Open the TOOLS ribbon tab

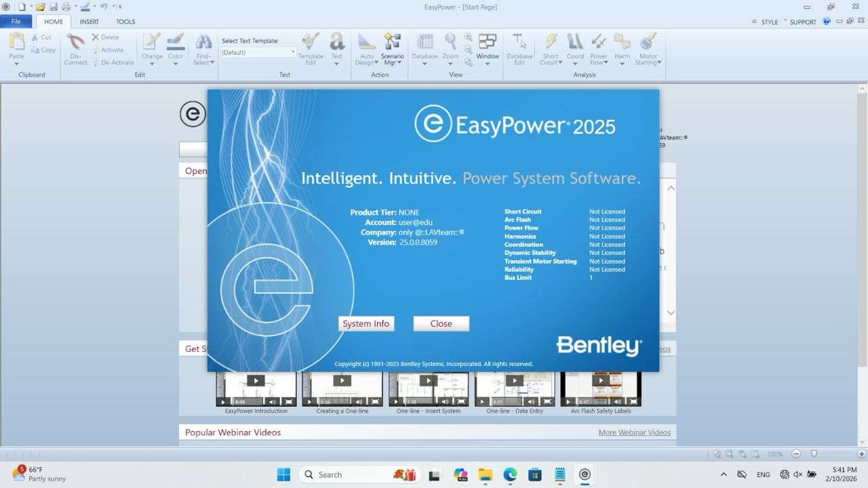(x=125, y=22)
